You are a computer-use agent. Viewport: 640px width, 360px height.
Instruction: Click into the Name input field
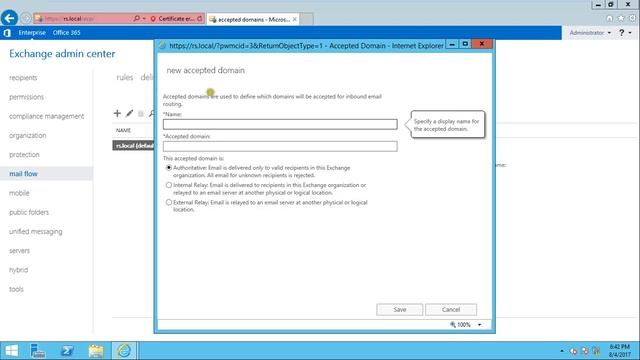(280, 124)
